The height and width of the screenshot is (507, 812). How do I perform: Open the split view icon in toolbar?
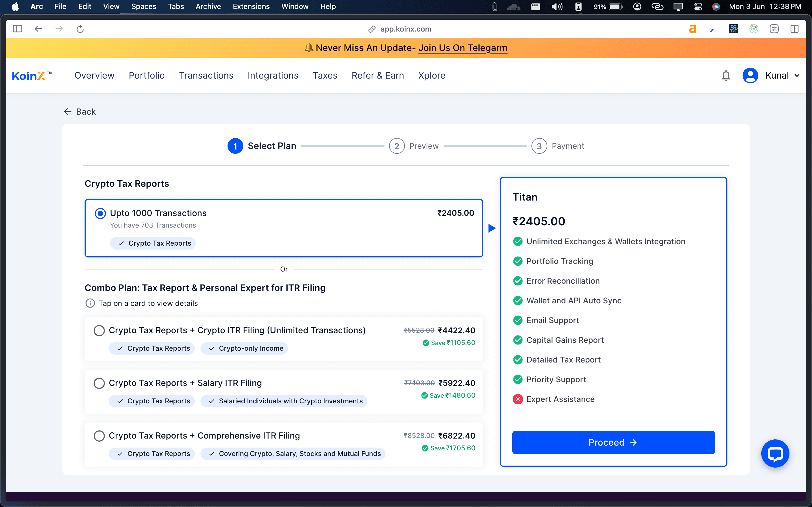click(x=794, y=29)
